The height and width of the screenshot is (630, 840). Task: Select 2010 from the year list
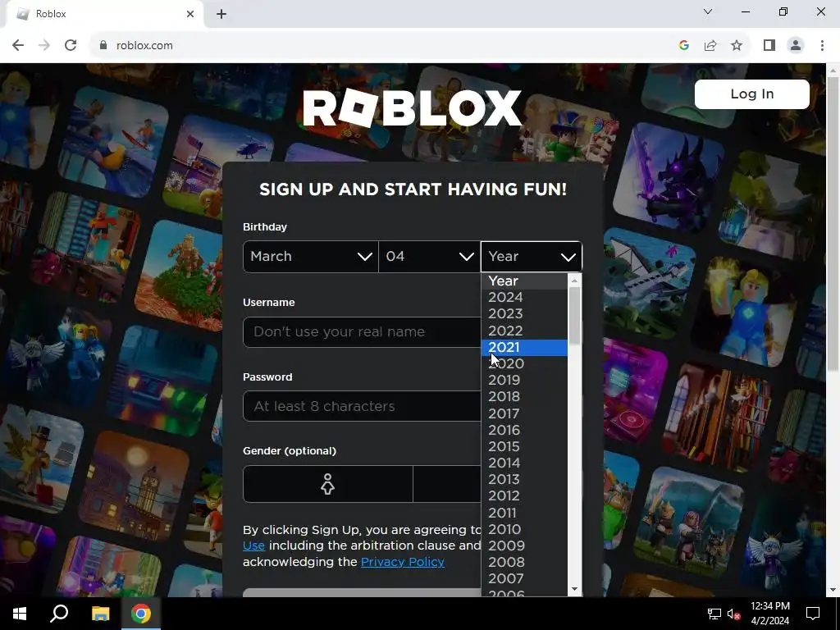[524, 529]
